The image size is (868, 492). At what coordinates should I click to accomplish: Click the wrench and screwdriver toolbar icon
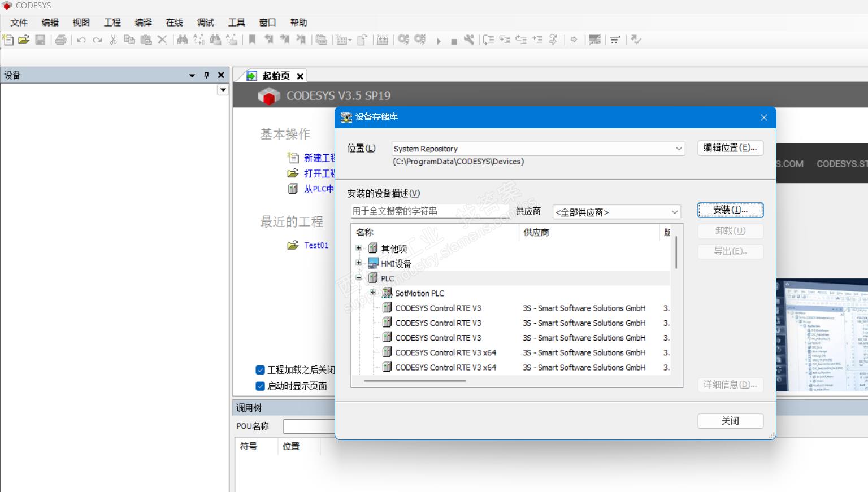(x=469, y=40)
